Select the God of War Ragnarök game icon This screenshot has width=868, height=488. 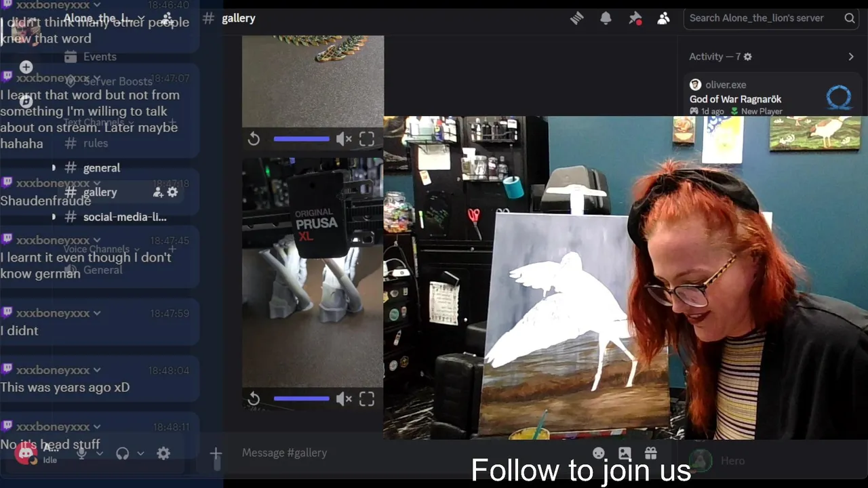839,98
